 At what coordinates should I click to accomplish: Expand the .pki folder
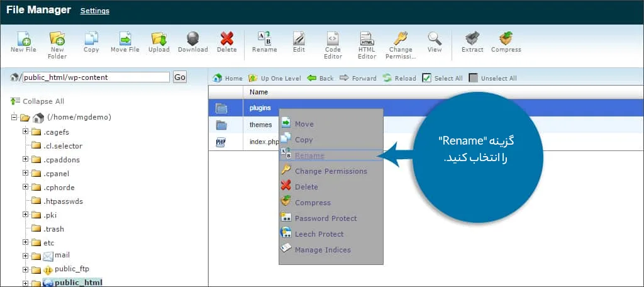pos(25,215)
